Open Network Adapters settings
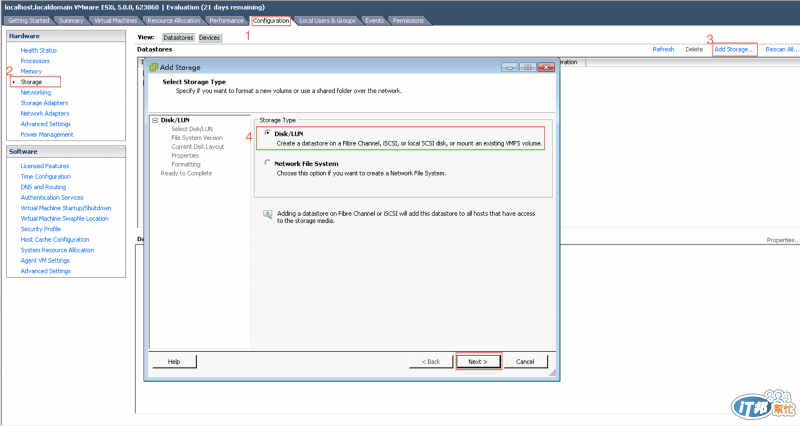This screenshot has height=426, width=800. click(45, 113)
